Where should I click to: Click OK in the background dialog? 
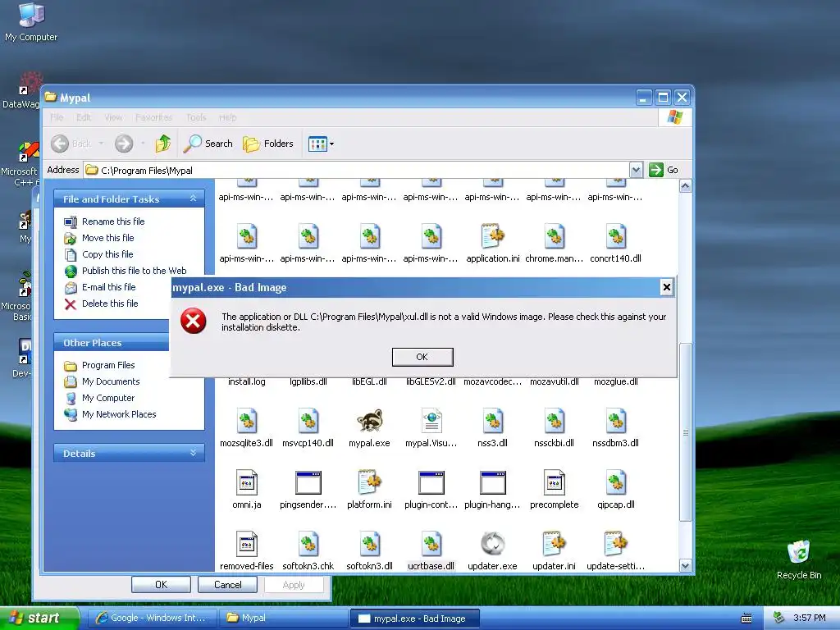point(162,584)
